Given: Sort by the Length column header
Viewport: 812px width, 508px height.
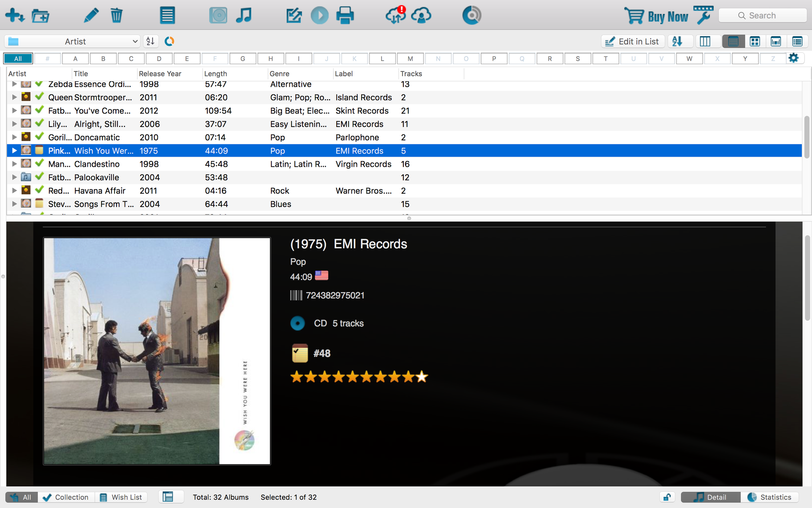Looking at the screenshot, I should [x=235, y=74].
